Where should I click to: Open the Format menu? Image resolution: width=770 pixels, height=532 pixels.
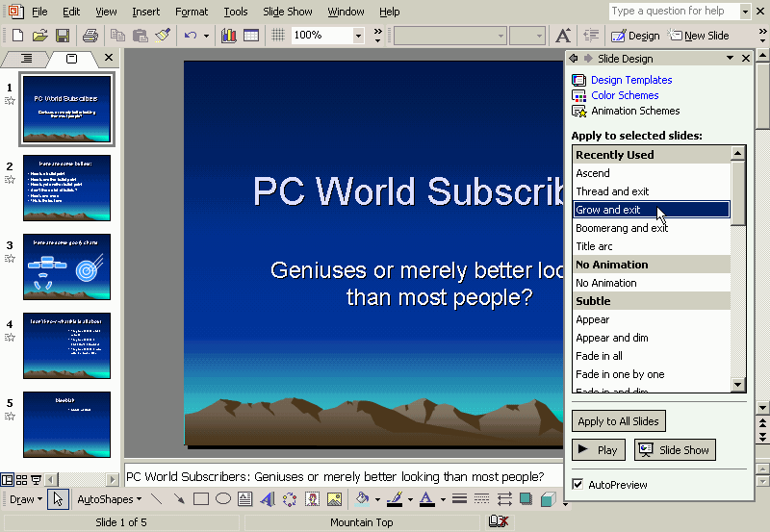pyautogui.click(x=192, y=12)
